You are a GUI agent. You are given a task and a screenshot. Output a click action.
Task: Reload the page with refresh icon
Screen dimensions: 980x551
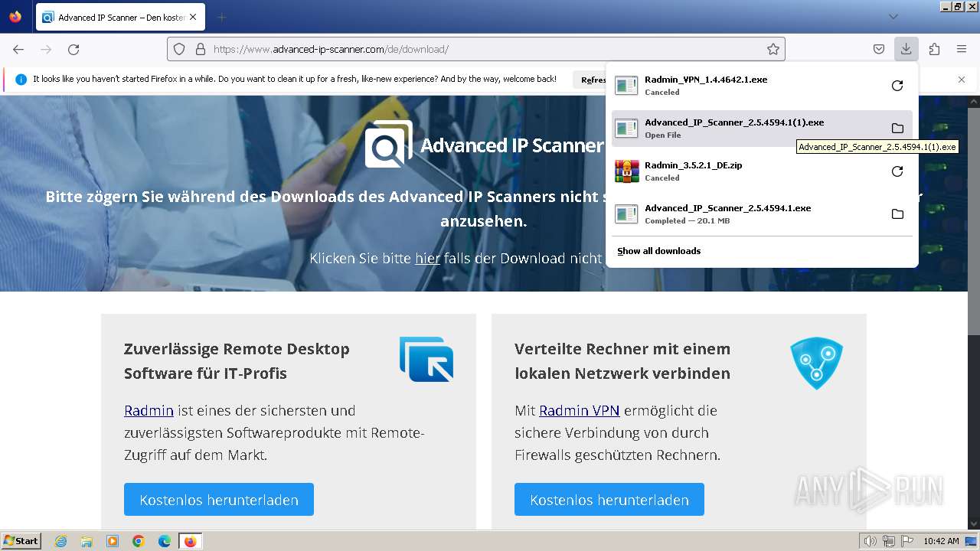tap(73, 49)
